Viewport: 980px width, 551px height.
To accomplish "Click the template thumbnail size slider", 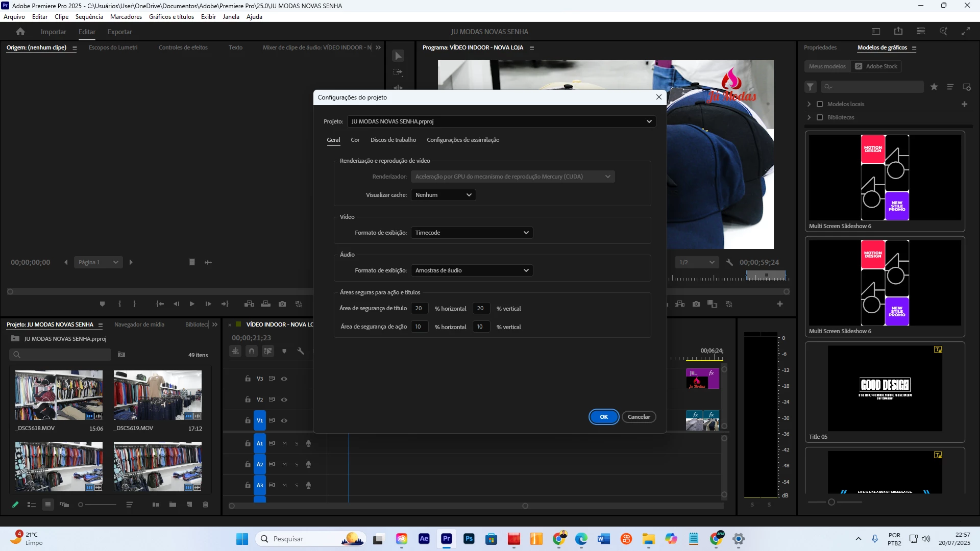I will click(831, 502).
